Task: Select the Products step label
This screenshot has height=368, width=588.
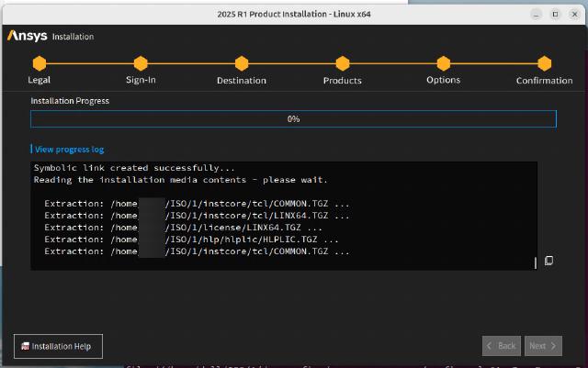Action: (x=343, y=81)
